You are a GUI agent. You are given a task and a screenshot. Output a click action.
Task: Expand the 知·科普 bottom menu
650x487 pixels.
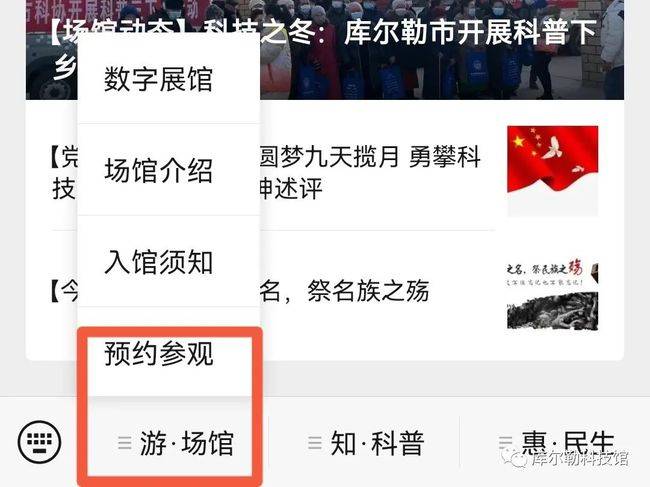366,443
